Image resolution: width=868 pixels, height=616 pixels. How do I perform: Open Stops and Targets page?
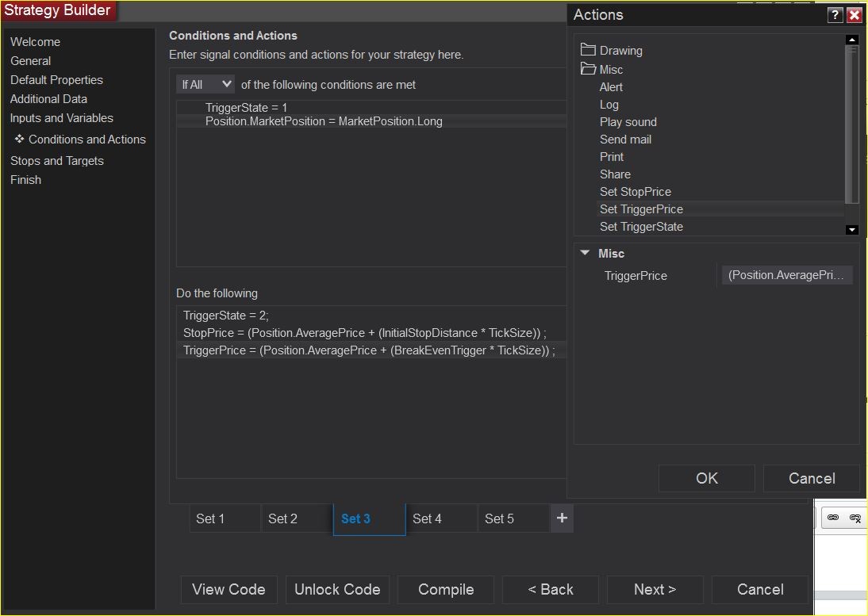click(57, 161)
